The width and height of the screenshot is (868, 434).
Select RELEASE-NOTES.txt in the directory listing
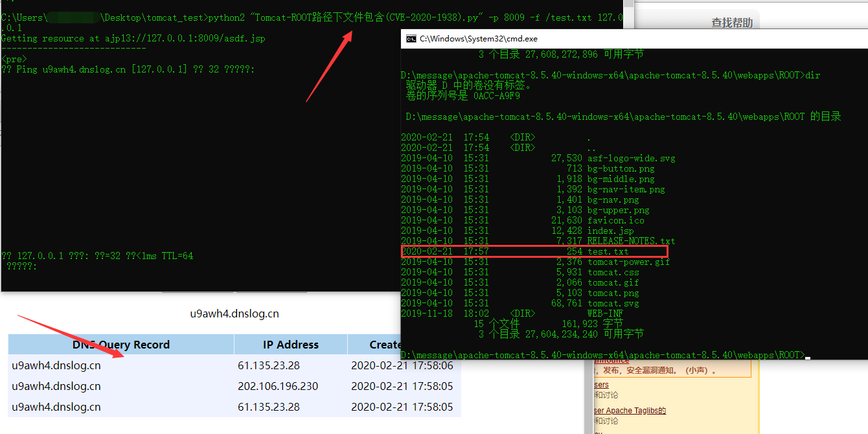pyautogui.click(x=632, y=241)
